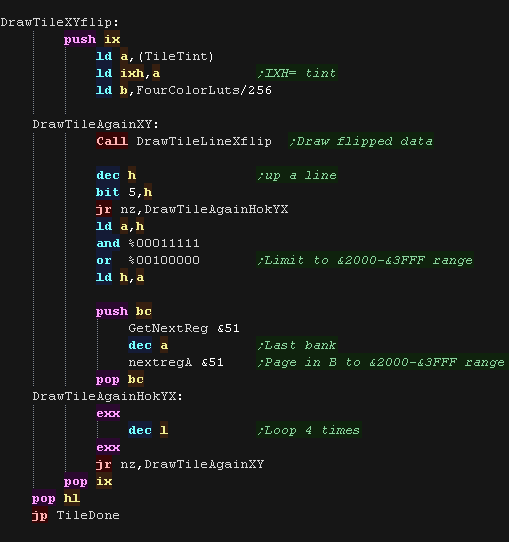509x542 pixels.
Task: Click the bit 5,h instruction
Action: 124,193
